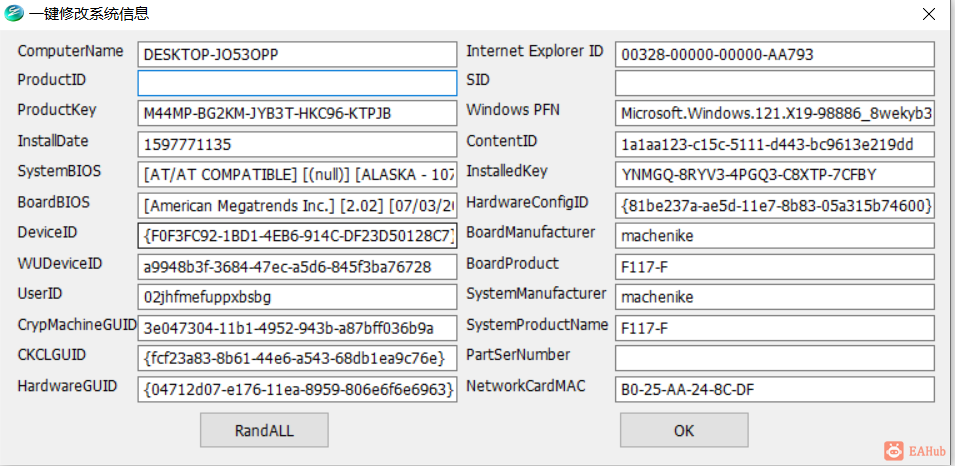Click the Windows PFN text box
Image resolution: width=955 pixels, height=466 pixels.
point(775,114)
